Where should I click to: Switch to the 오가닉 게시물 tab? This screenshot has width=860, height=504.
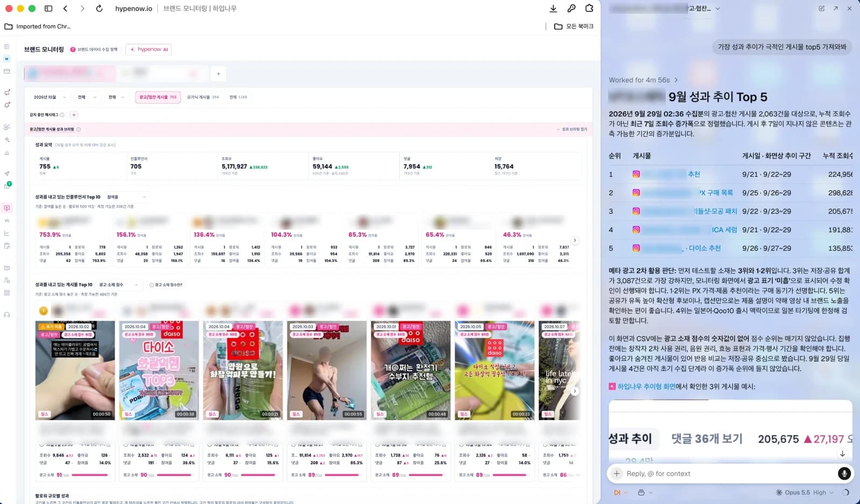203,97
